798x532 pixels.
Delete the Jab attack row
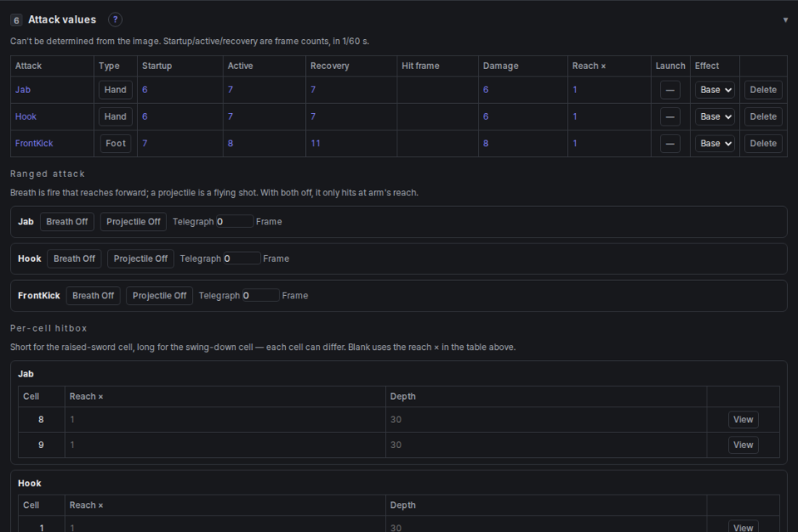pos(763,90)
